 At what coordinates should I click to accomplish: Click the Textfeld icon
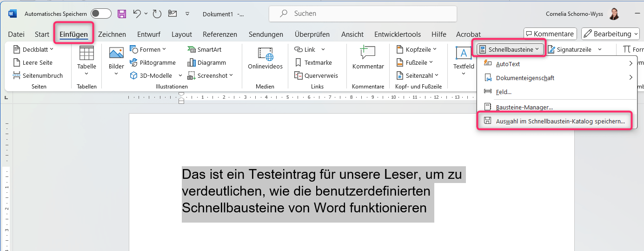pyautogui.click(x=464, y=53)
